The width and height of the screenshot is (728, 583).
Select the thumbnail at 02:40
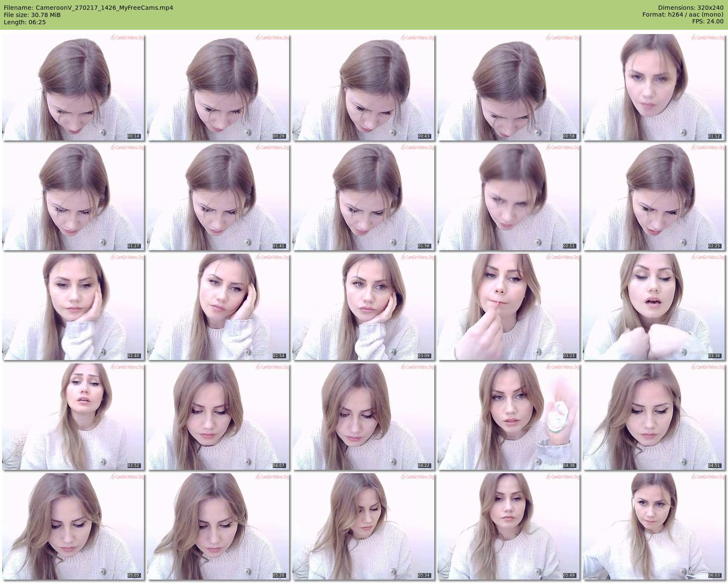coord(73,307)
